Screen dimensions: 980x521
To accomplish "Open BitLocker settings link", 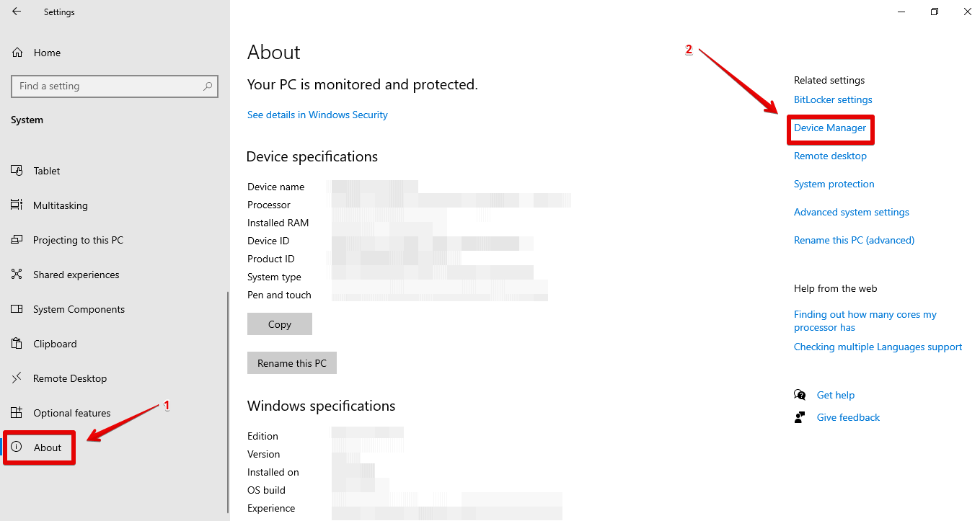I will pyautogui.click(x=833, y=99).
